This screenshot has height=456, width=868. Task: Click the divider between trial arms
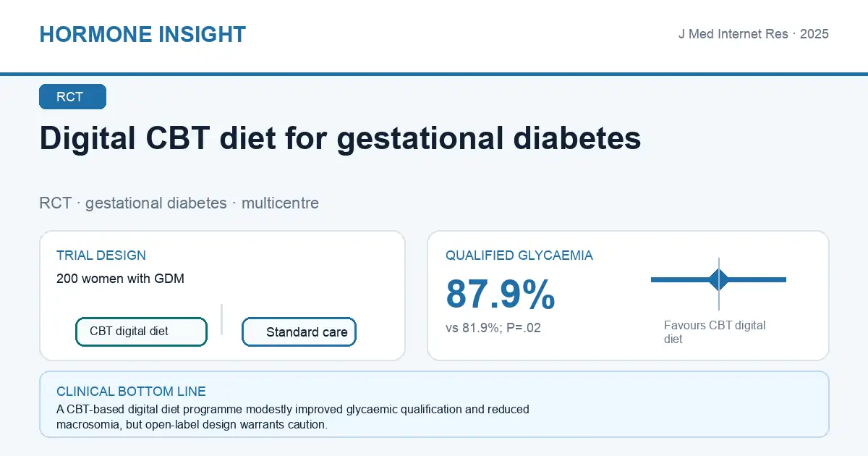[221, 319]
